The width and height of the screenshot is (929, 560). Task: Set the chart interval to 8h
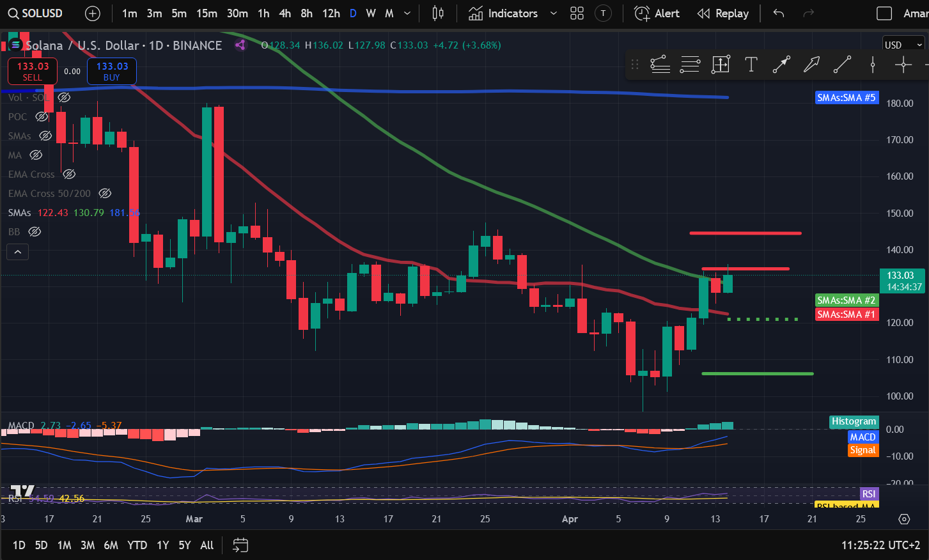click(307, 13)
